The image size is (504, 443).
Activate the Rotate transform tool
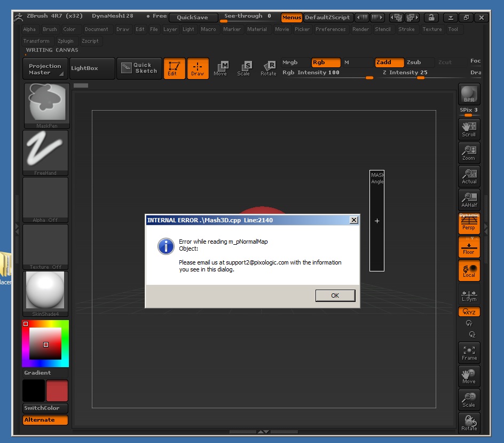tap(269, 68)
